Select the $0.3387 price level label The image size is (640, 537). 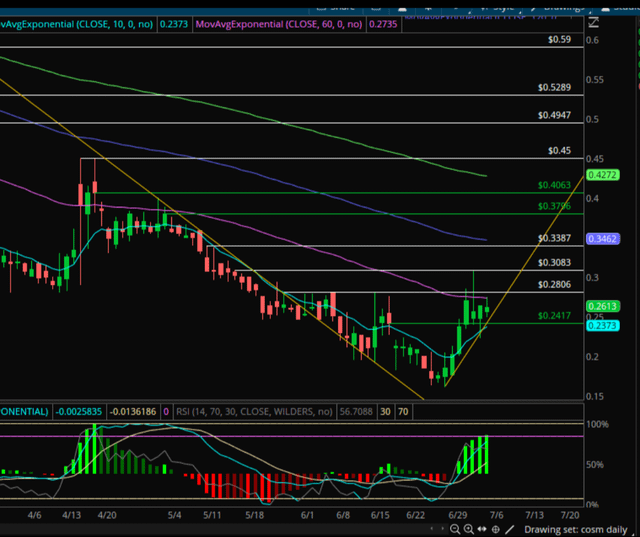click(554, 238)
